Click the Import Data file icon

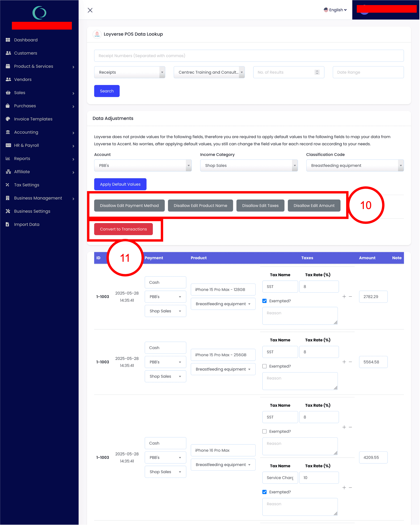8,224
